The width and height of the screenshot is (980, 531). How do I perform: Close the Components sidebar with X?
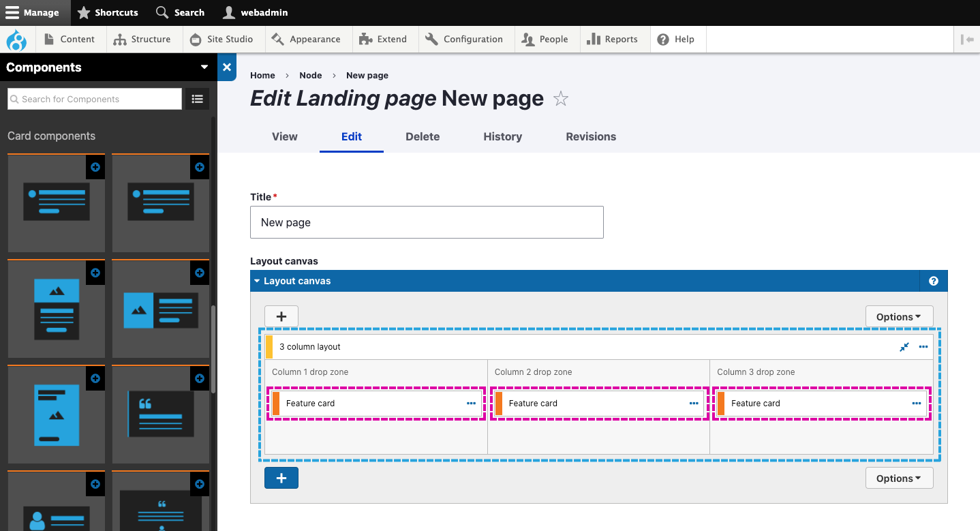click(227, 67)
